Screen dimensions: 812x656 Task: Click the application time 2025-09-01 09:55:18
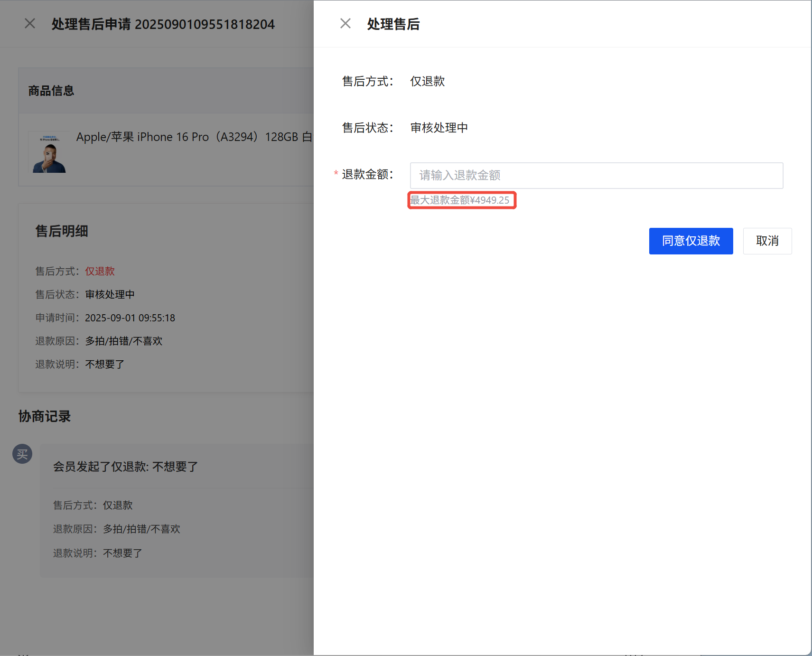[x=130, y=318]
